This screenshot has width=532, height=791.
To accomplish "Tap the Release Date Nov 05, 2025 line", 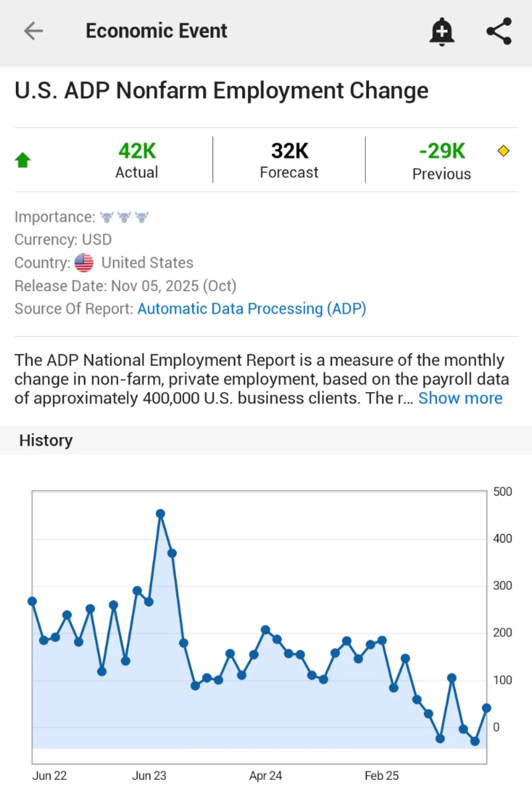I will click(126, 286).
